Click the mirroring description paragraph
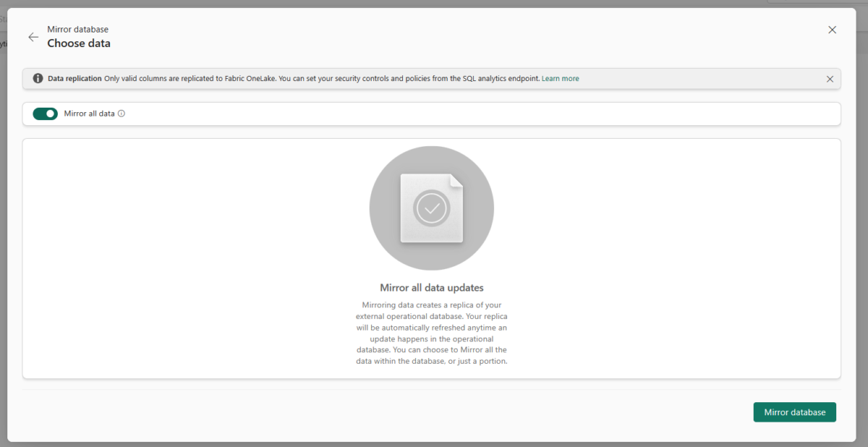The height and width of the screenshot is (447, 868). point(432,333)
